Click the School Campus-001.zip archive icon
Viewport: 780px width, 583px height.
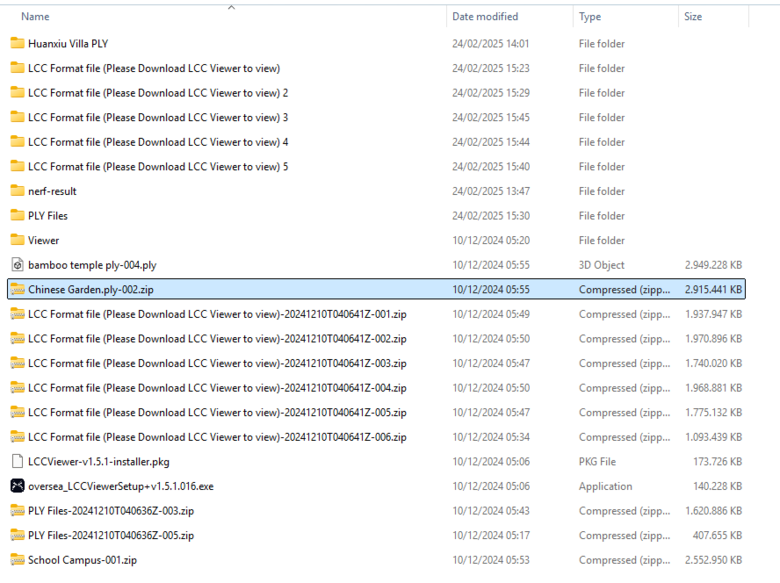(x=17, y=560)
